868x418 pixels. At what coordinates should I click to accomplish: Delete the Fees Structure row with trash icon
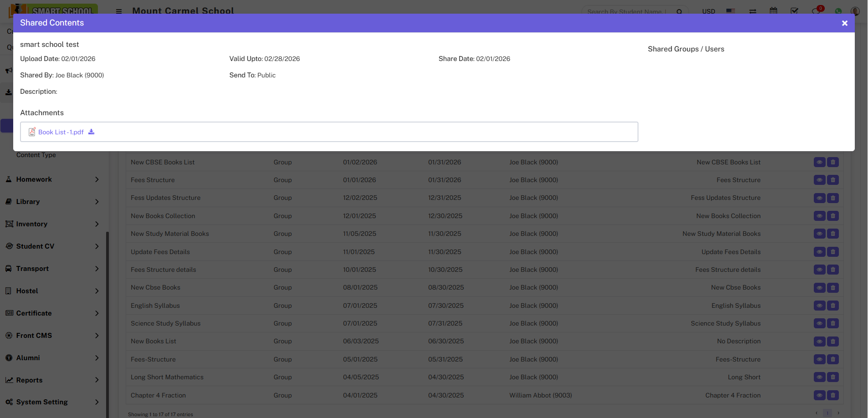pyautogui.click(x=833, y=180)
